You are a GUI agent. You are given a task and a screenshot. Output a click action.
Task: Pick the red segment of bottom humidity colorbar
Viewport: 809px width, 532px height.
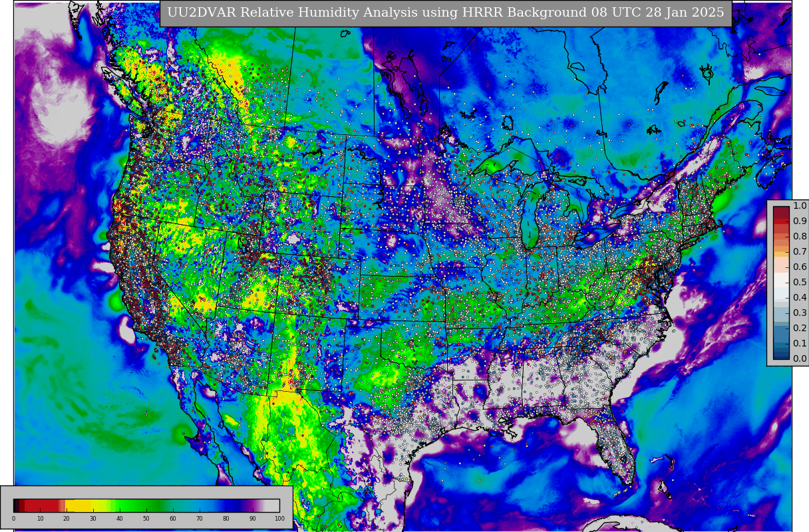tap(42, 505)
